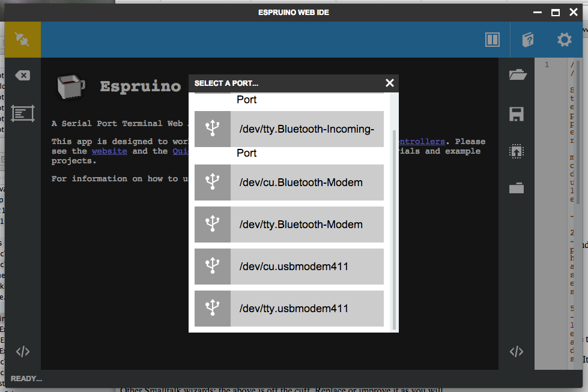Select port /dev/tty.Bluetooth-Modem

(x=289, y=225)
